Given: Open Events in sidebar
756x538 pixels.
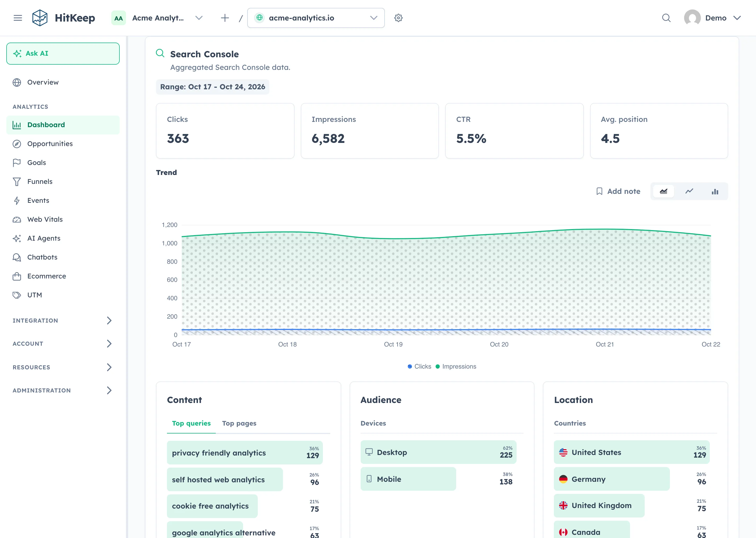Looking at the screenshot, I should point(63,200).
